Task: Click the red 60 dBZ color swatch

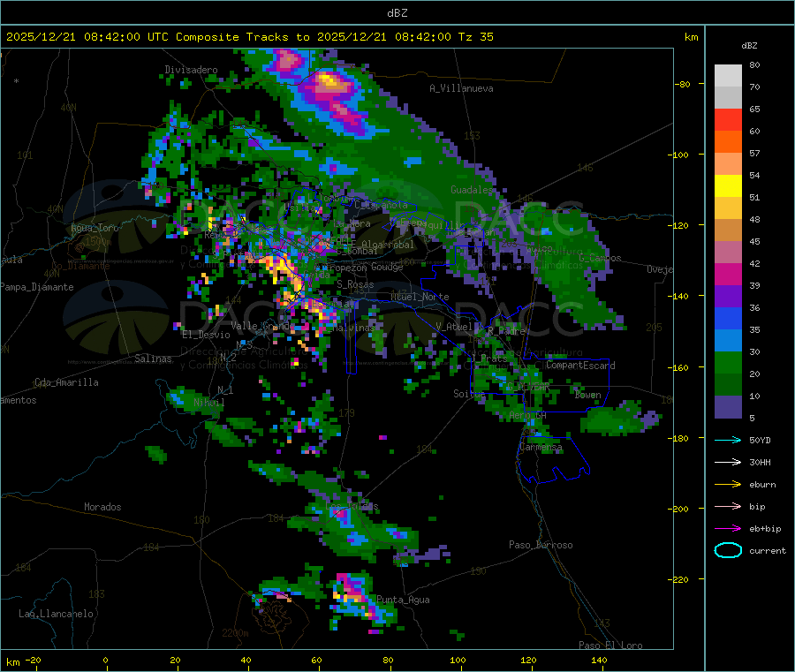Action: (x=728, y=120)
